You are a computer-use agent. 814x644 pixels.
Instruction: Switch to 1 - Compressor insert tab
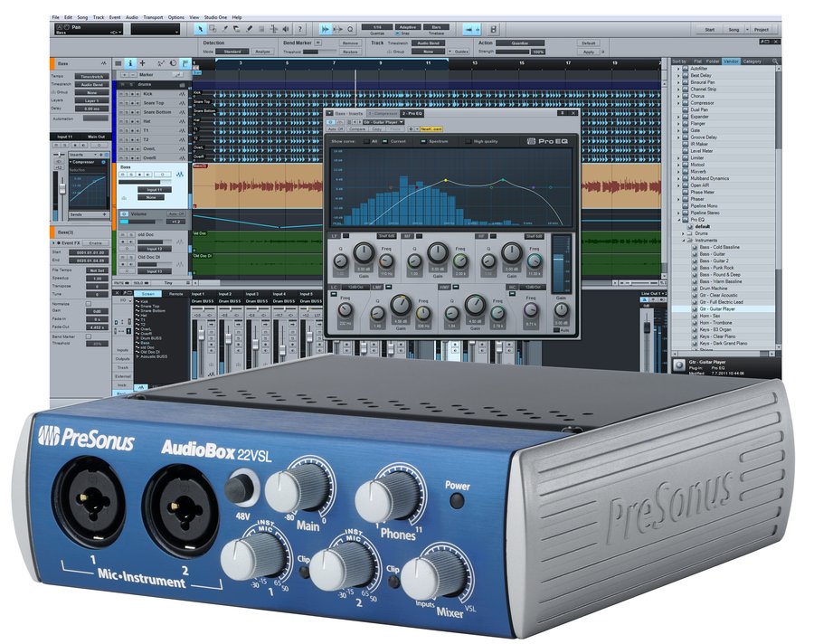pyautogui.click(x=383, y=113)
